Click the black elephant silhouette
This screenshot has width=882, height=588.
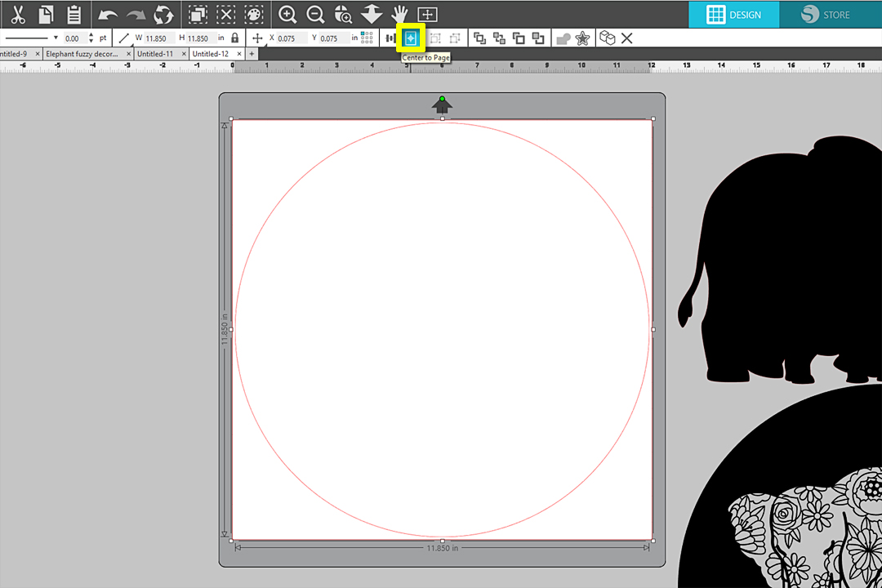[x=787, y=261]
